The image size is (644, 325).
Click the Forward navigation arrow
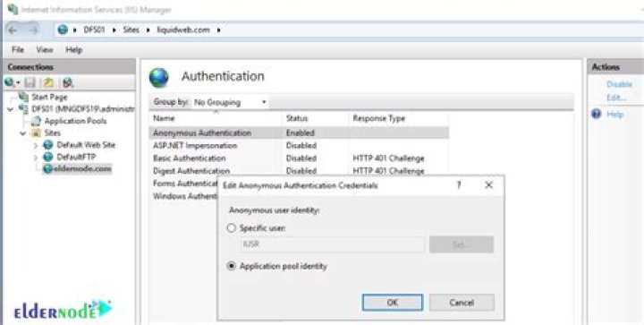pos(33,30)
